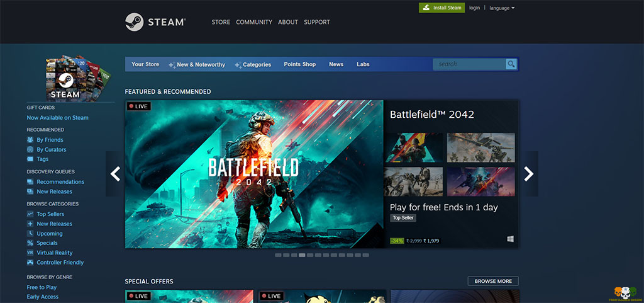Open the By Friends link

tap(50, 140)
